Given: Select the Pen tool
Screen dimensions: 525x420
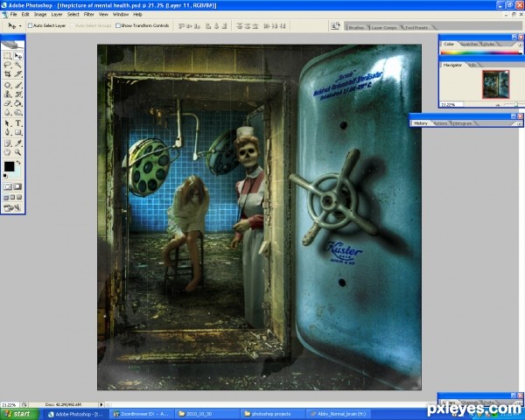Looking at the screenshot, I should pyautogui.click(x=8, y=132).
